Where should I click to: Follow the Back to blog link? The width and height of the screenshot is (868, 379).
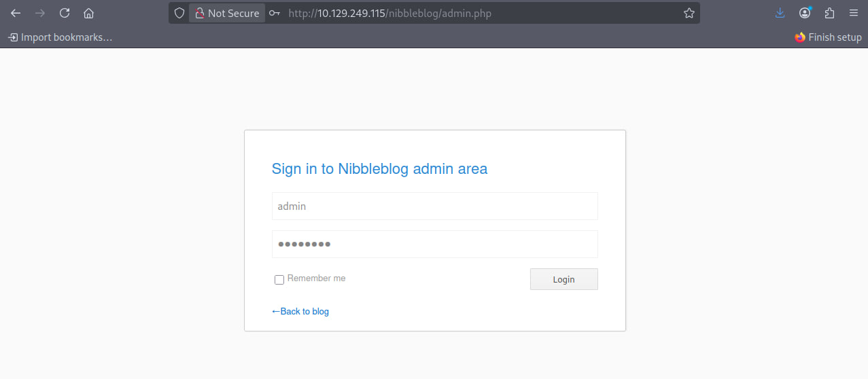[x=300, y=311]
